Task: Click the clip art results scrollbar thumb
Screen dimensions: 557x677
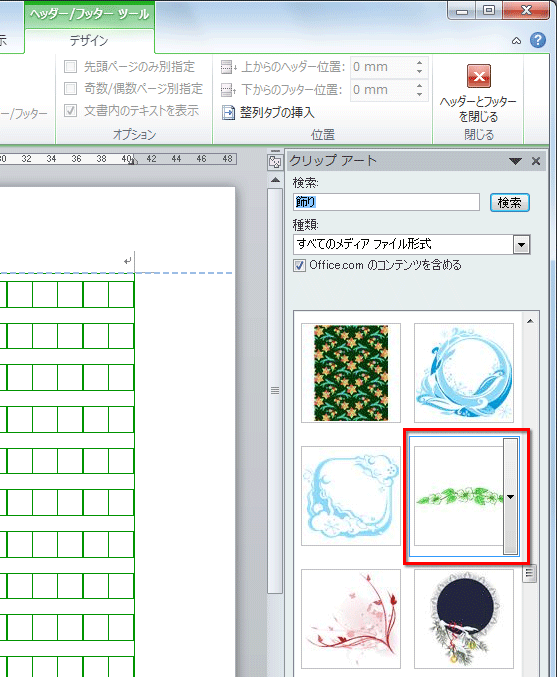Action: click(x=530, y=573)
